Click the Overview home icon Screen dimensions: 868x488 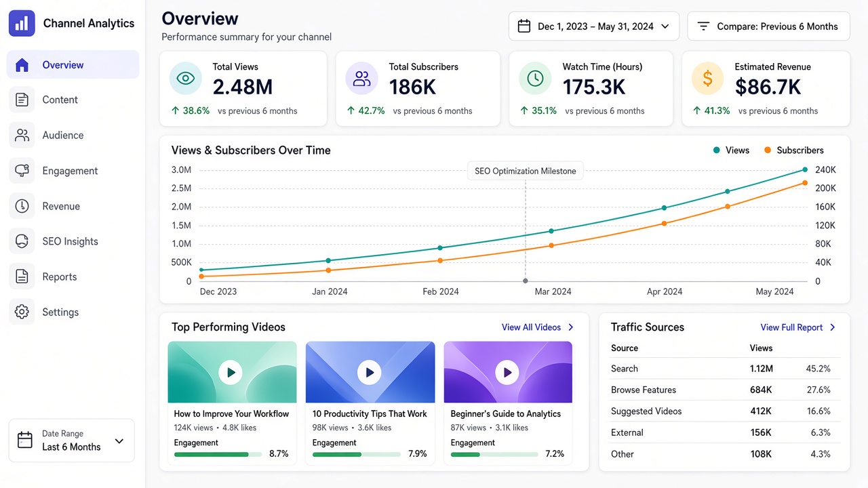point(22,65)
